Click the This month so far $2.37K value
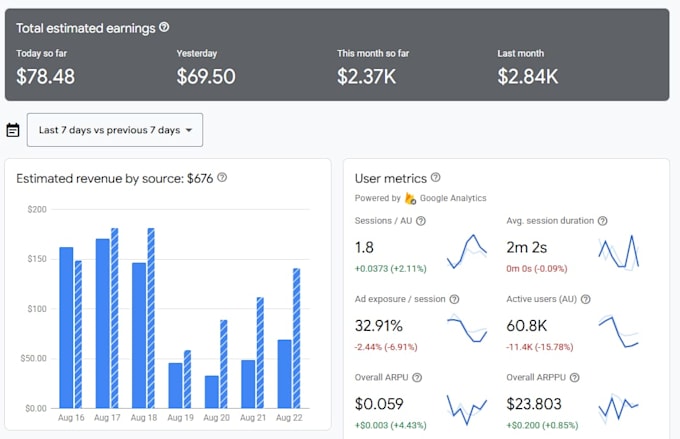The height and width of the screenshot is (439, 680). pyautogui.click(x=366, y=77)
